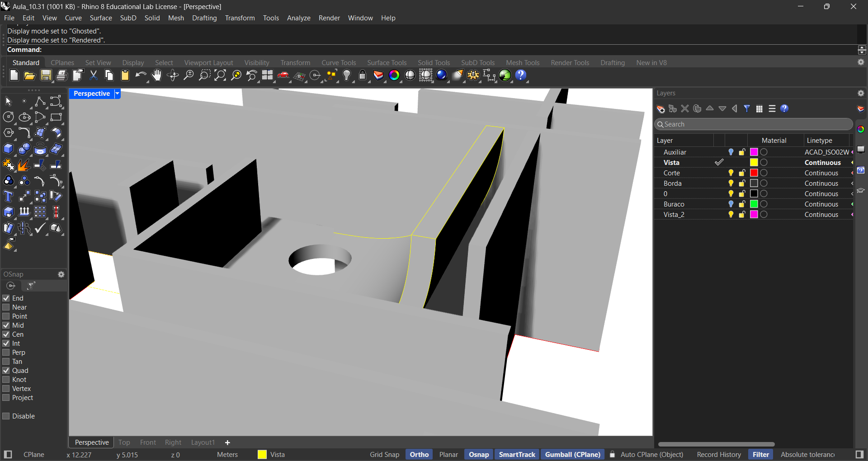Click the layer column options hamburger icon

coord(772,109)
